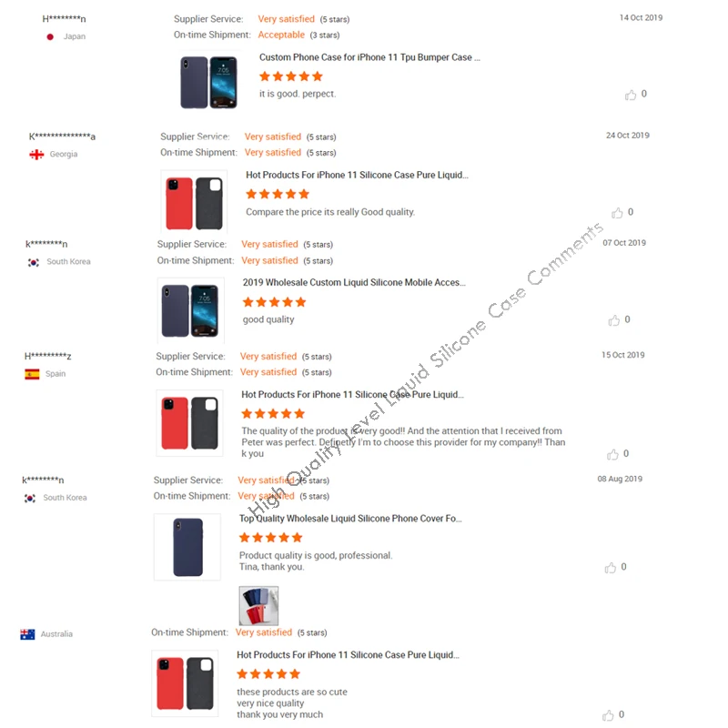Screen dimensions: 728x728
Task: Thumbs-up the Australia reviewer's comment
Action: (608, 715)
